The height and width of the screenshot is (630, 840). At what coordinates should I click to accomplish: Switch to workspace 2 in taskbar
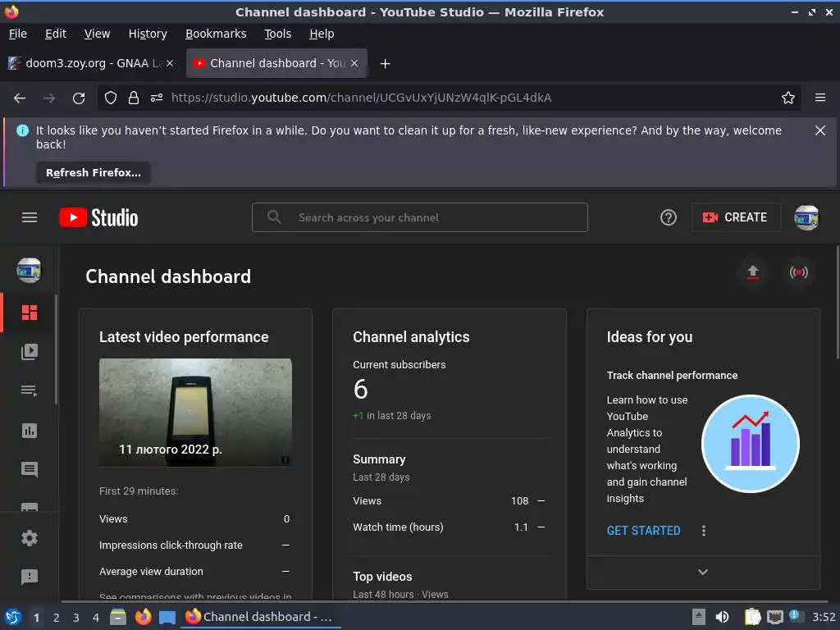tap(57, 618)
